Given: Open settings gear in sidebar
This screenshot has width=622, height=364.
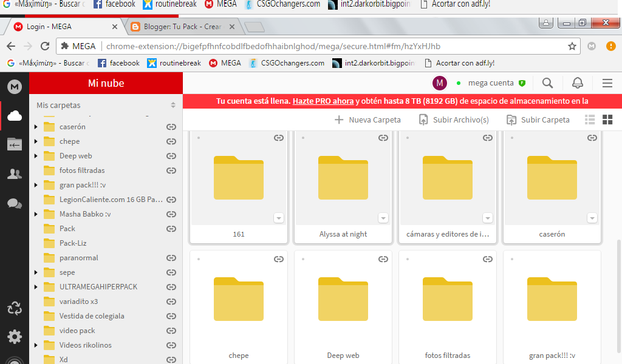Looking at the screenshot, I should point(15,337).
